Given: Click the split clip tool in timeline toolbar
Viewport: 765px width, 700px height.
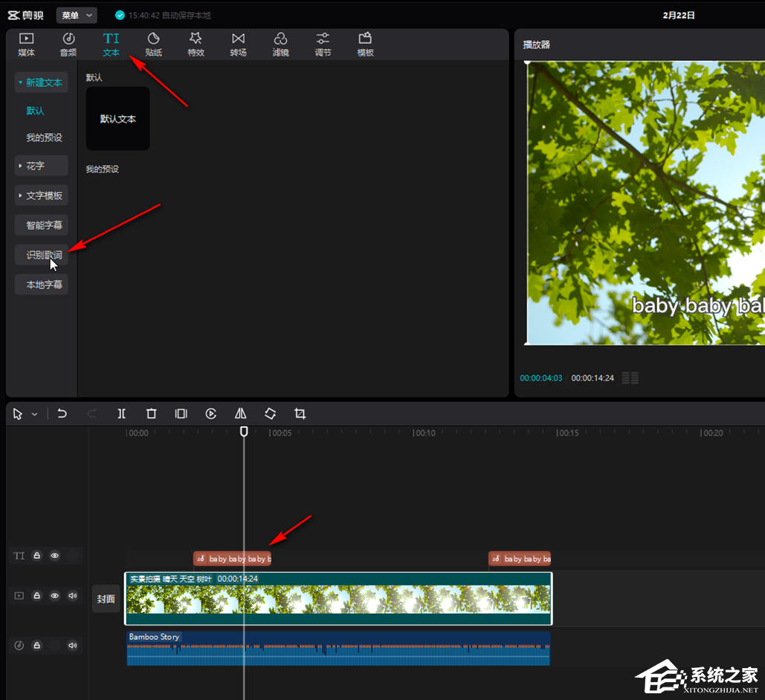Looking at the screenshot, I should coord(122,414).
